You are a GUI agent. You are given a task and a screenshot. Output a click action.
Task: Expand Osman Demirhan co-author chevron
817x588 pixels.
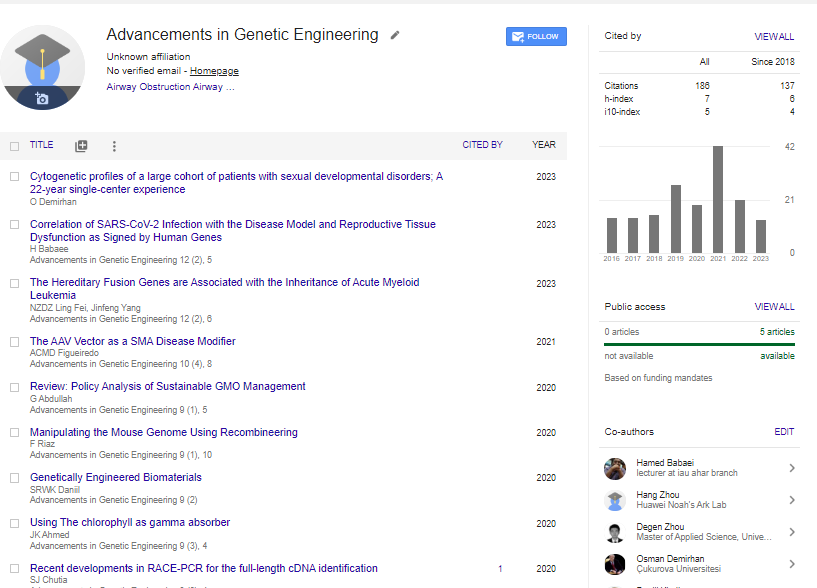791,564
